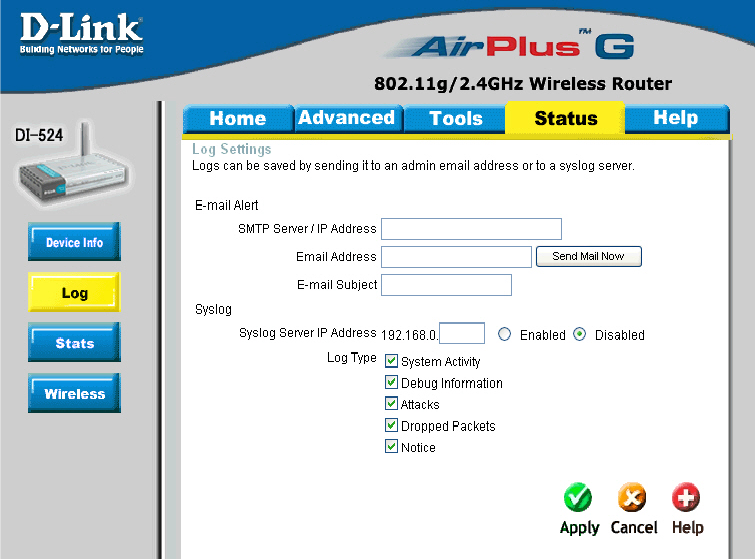The height and width of the screenshot is (559, 755).
Task: Open the Home tab
Action: click(x=238, y=118)
